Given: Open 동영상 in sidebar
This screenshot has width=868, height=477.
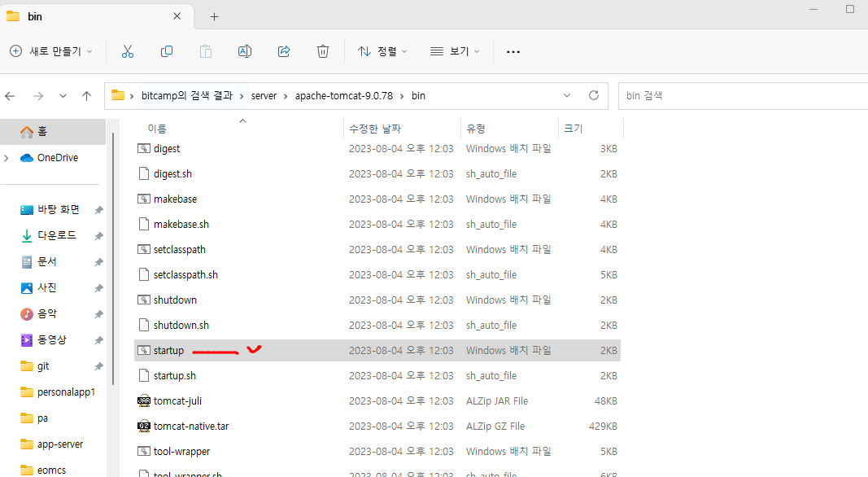Looking at the screenshot, I should (51, 339).
